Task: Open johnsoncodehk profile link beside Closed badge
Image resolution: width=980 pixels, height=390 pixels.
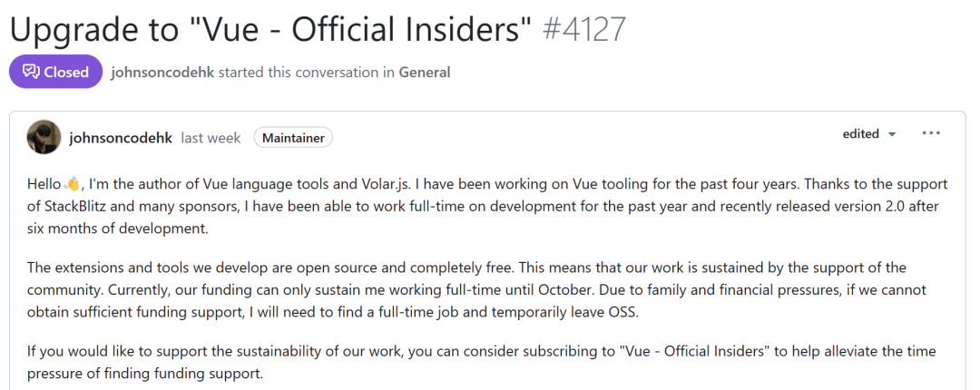Action: [162, 73]
